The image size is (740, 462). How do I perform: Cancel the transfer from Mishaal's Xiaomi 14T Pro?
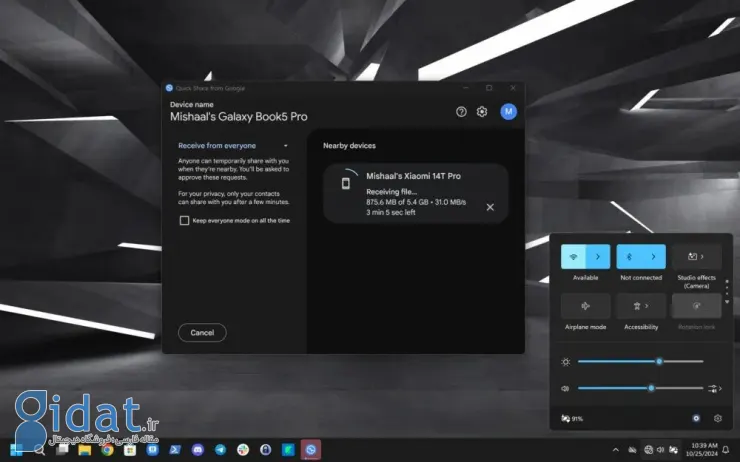click(x=490, y=207)
